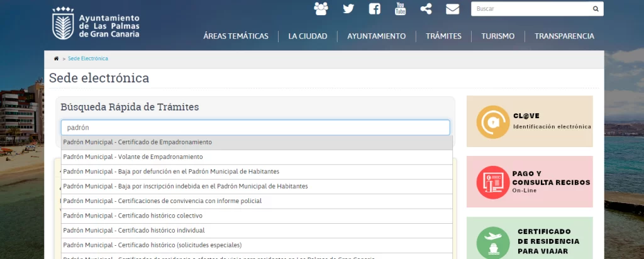Open CERTIFICADO DE RESIDENCIA PARA VIAJAR banner
The image size is (644, 259).
(x=530, y=238)
